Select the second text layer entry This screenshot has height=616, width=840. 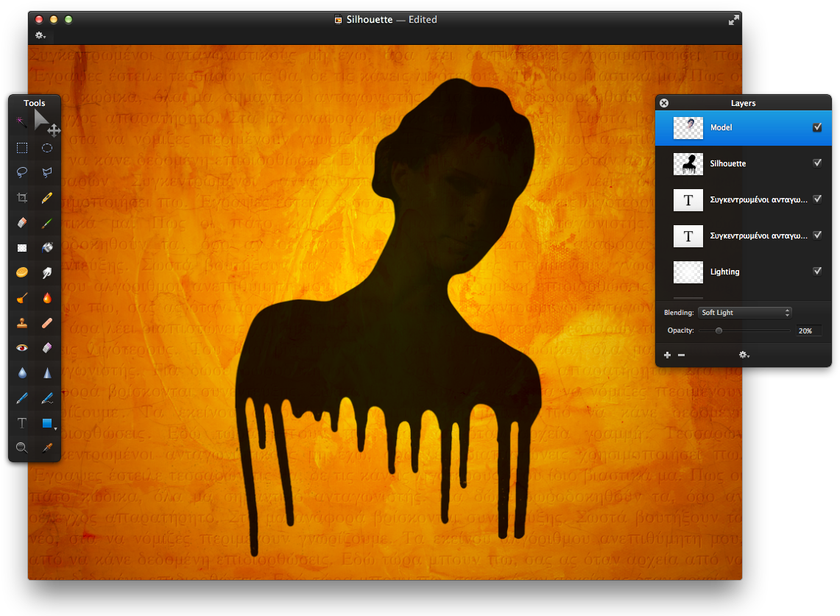[x=758, y=236]
